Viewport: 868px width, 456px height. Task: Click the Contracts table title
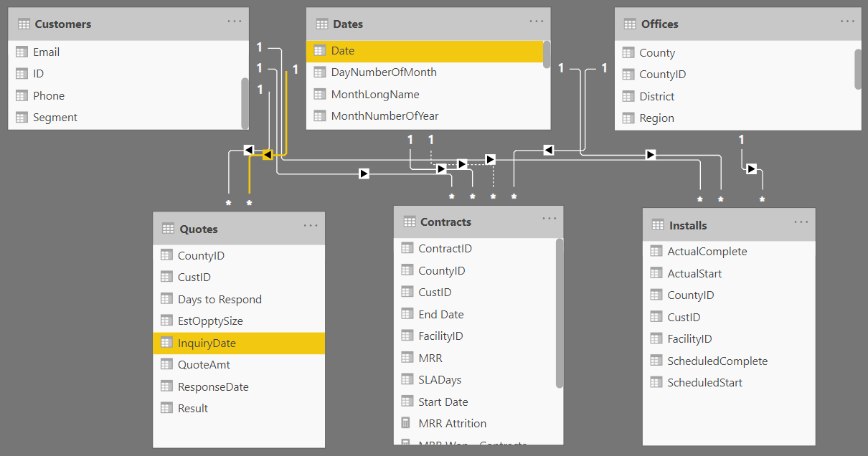[446, 222]
